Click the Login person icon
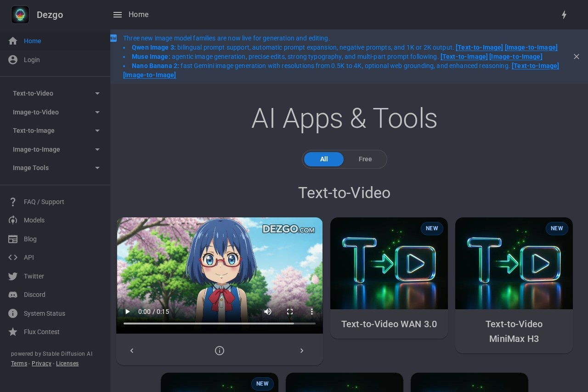The image size is (588, 392). coord(13,60)
